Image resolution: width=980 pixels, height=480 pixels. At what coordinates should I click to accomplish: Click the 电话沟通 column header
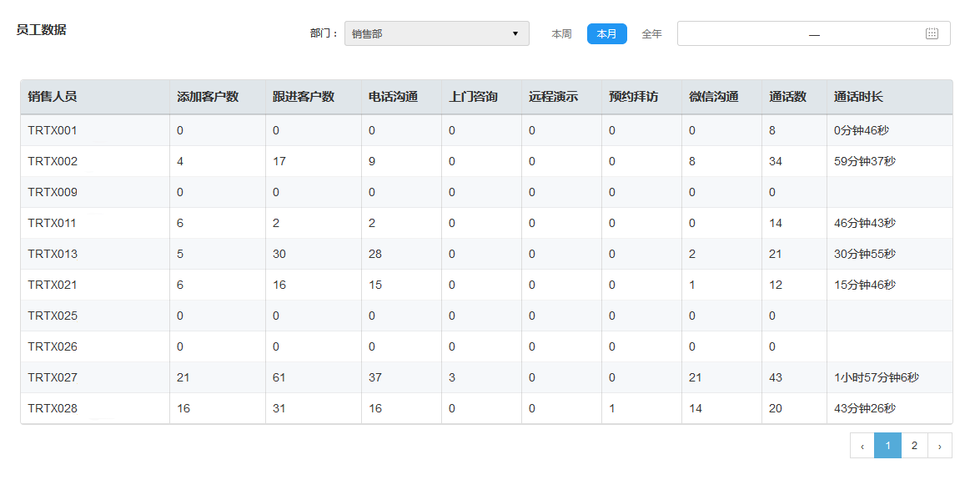pyautogui.click(x=393, y=97)
